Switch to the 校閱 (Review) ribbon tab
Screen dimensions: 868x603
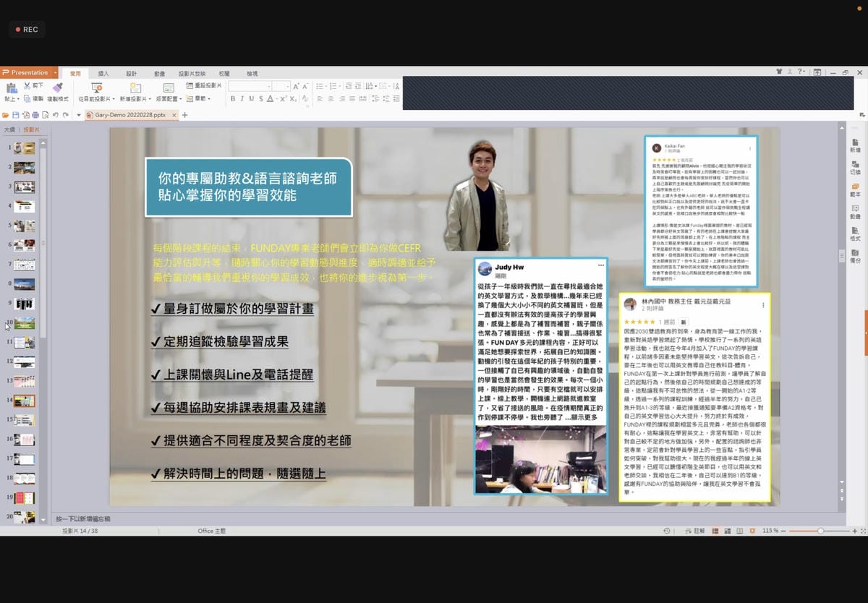tap(224, 73)
